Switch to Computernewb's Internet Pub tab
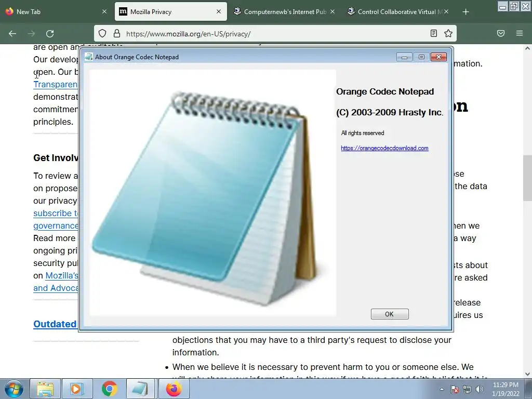 285,12
